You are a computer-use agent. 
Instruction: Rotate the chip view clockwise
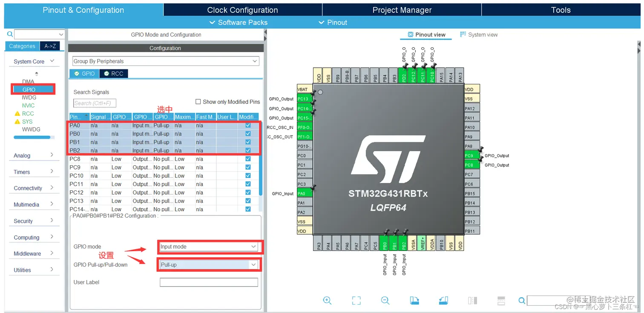point(414,300)
